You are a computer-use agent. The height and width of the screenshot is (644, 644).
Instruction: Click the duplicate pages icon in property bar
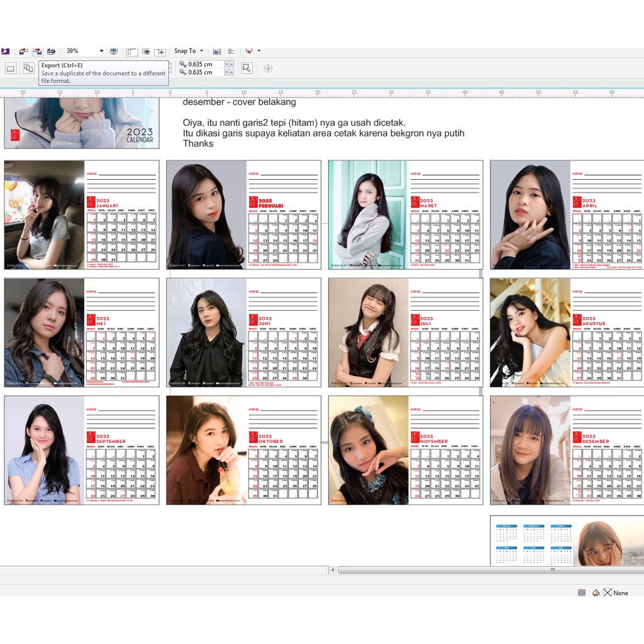(29, 68)
